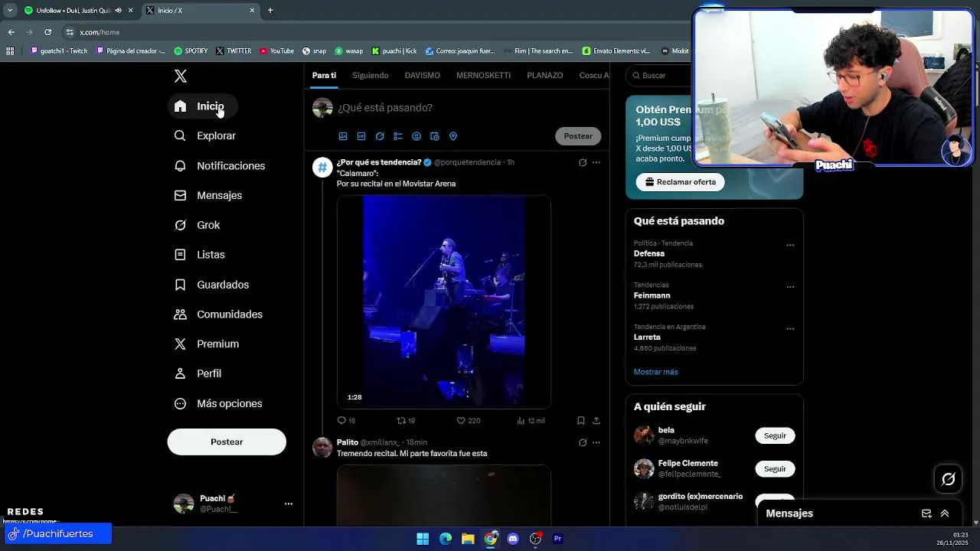
Task: Open Notificaciones in the sidebar
Action: (x=220, y=165)
